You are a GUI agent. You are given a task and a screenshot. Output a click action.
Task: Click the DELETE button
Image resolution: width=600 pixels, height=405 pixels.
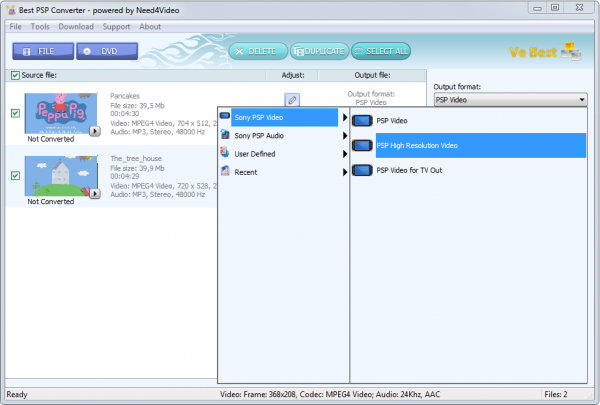(x=258, y=51)
